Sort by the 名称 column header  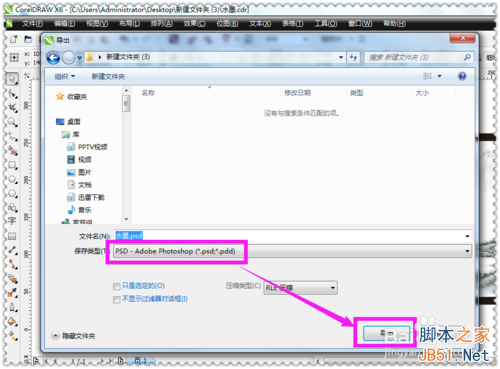[148, 93]
